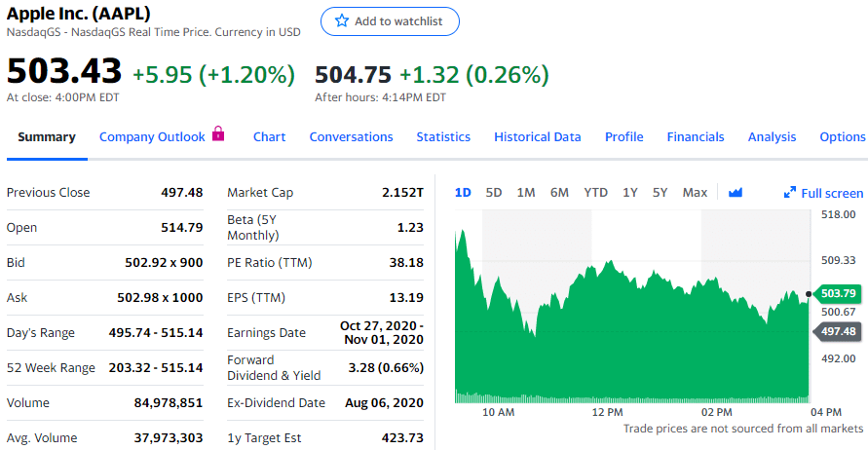Select the 6M chart range
868x450 pixels.
(x=559, y=193)
